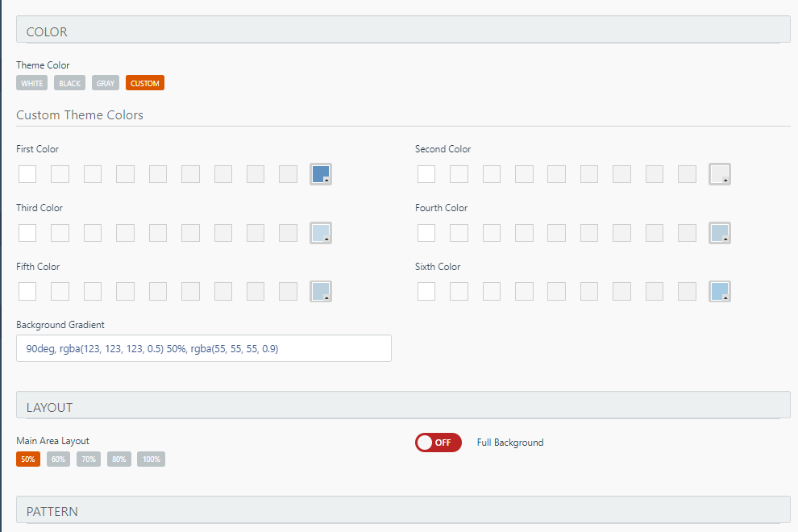The height and width of the screenshot is (532, 798).
Task: Open the Fourth Color picker swatch
Action: pyautogui.click(x=720, y=233)
